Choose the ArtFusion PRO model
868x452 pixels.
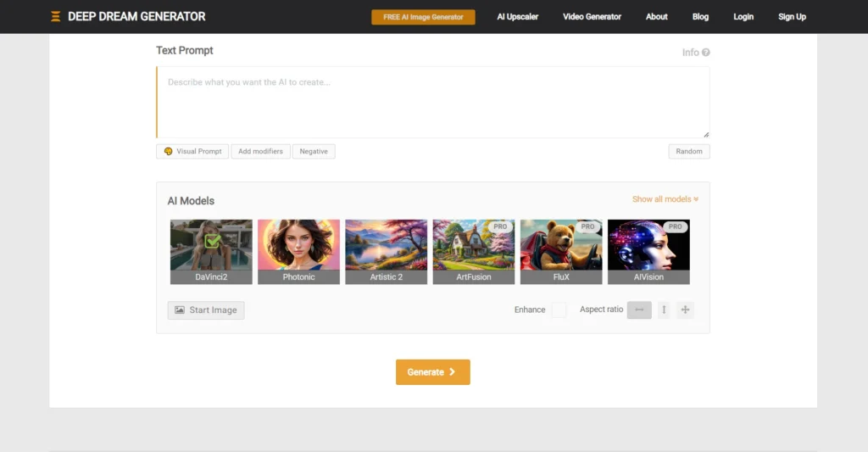(474, 252)
